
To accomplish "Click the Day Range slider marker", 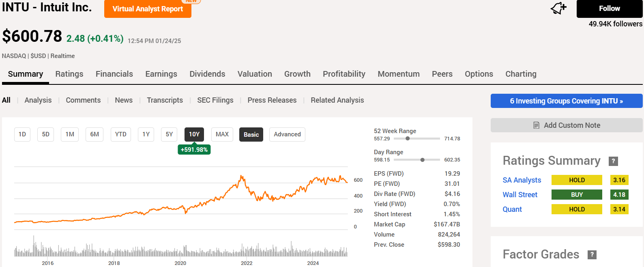I will (423, 159).
